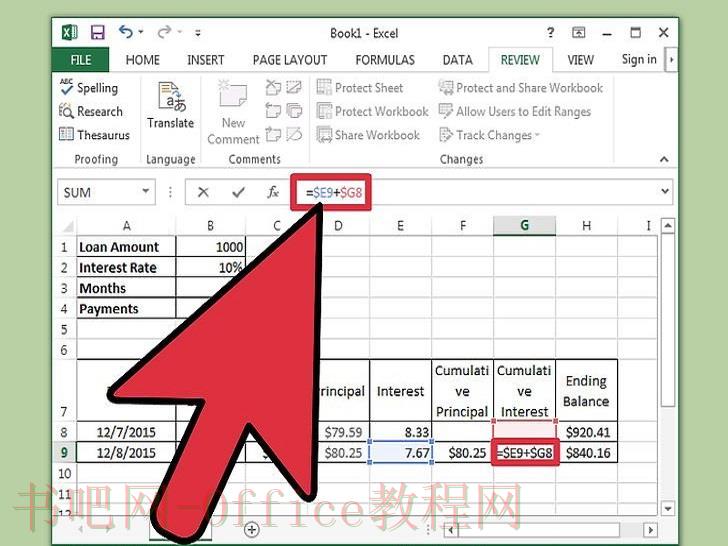Open the Thesaurus

[x=94, y=135]
